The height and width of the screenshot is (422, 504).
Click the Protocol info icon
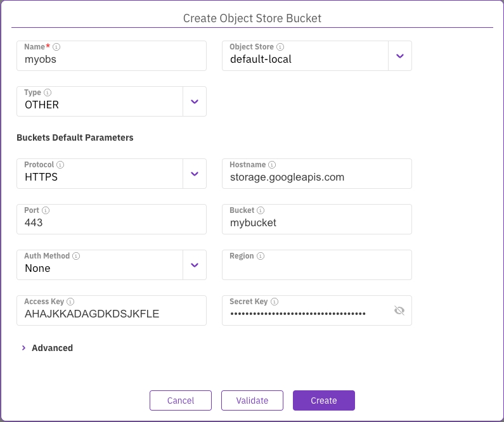61,165
